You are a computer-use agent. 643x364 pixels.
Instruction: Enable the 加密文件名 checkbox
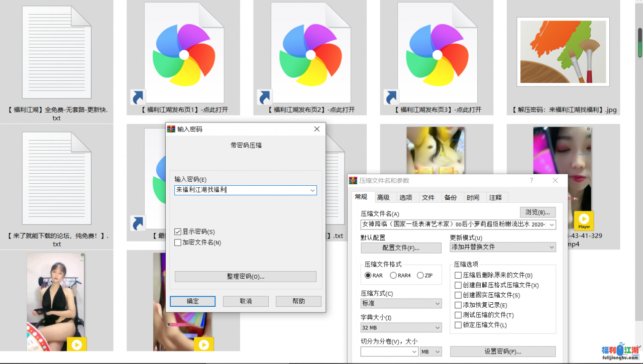coord(177,242)
